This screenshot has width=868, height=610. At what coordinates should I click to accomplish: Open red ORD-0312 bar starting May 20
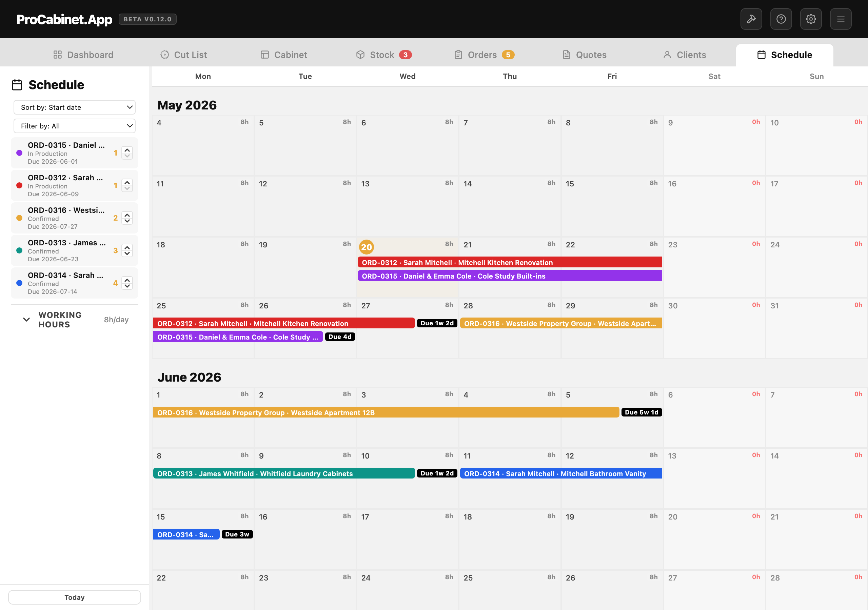pyautogui.click(x=510, y=262)
